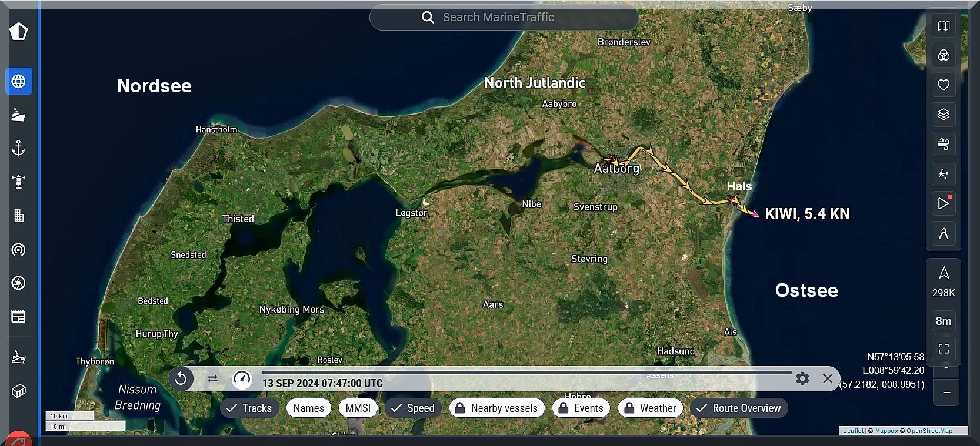Enable the Names toggle
Viewport: 980px width, 446px height.
pyautogui.click(x=309, y=408)
